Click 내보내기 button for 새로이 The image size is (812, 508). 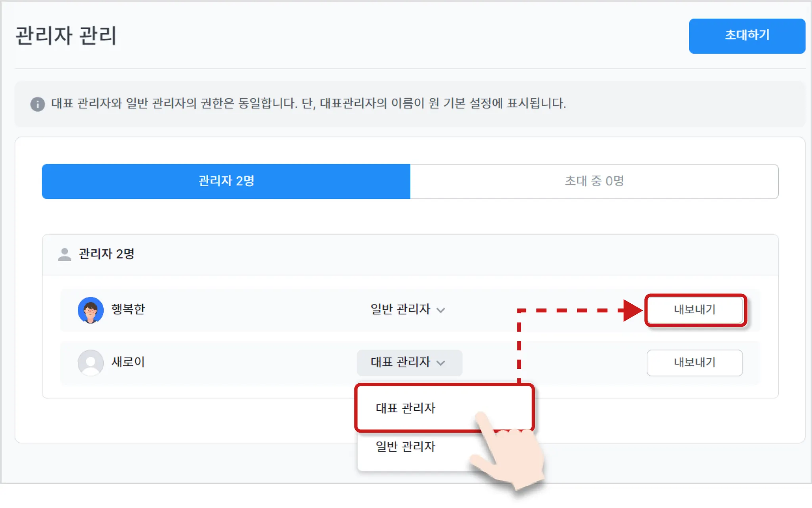click(695, 362)
